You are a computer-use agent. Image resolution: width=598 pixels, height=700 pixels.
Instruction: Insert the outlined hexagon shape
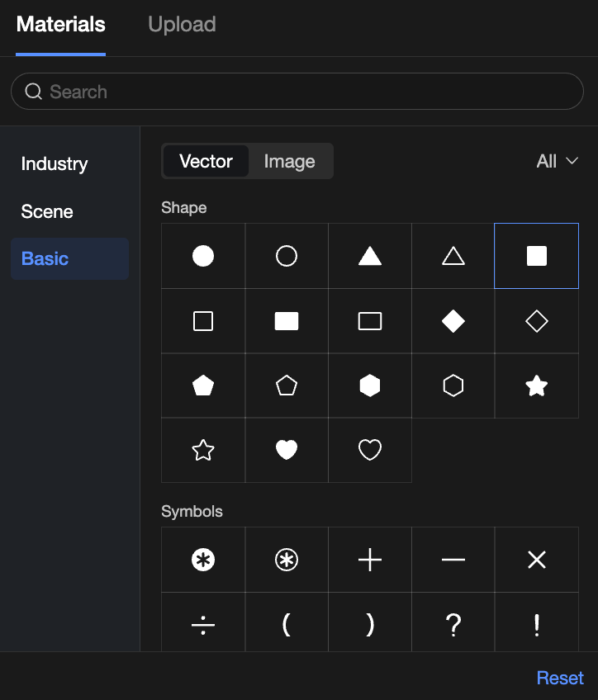tap(453, 385)
